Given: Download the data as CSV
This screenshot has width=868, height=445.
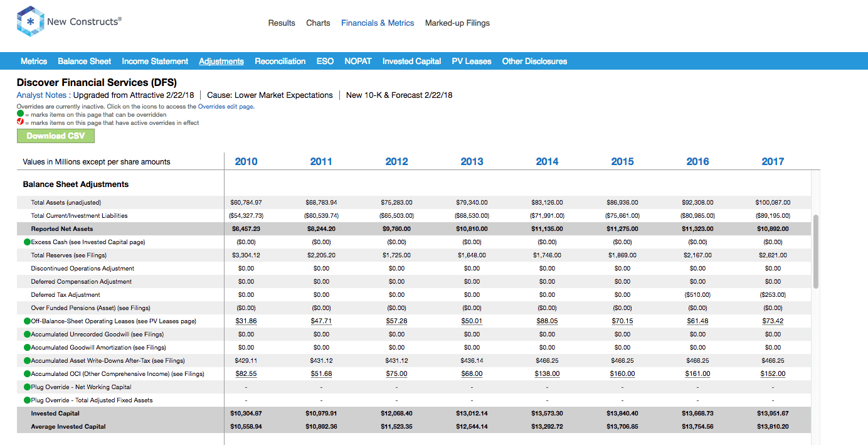Looking at the screenshot, I should (56, 136).
